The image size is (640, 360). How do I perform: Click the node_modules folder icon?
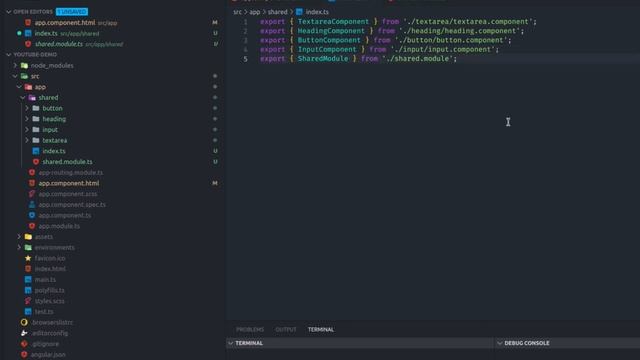pyautogui.click(x=24, y=65)
